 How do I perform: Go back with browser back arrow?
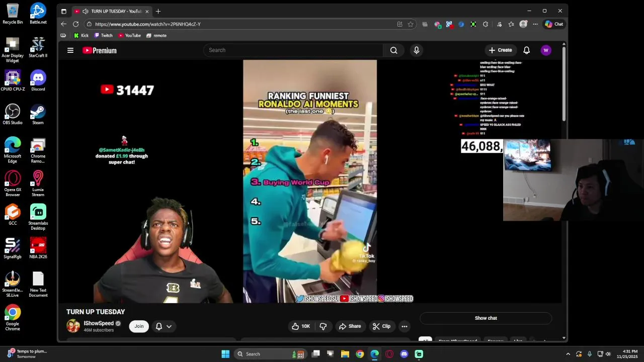click(63, 24)
